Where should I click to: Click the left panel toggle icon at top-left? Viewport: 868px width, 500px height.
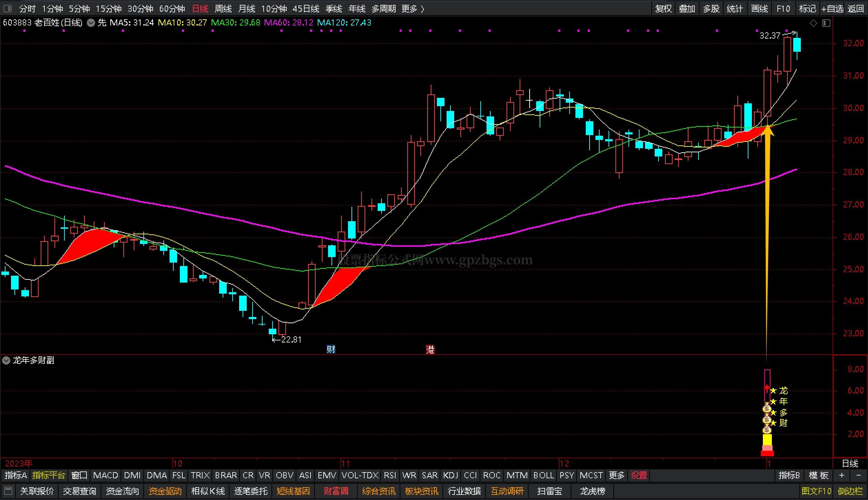[x=8, y=8]
